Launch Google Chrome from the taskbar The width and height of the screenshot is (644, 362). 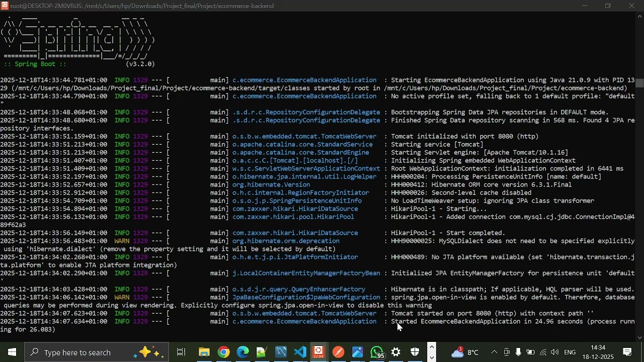(223, 352)
